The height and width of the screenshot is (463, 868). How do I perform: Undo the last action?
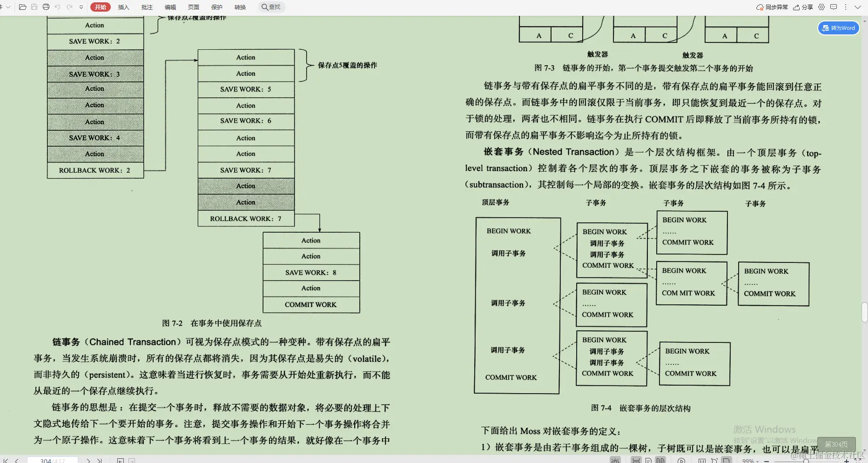click(58, 7)
